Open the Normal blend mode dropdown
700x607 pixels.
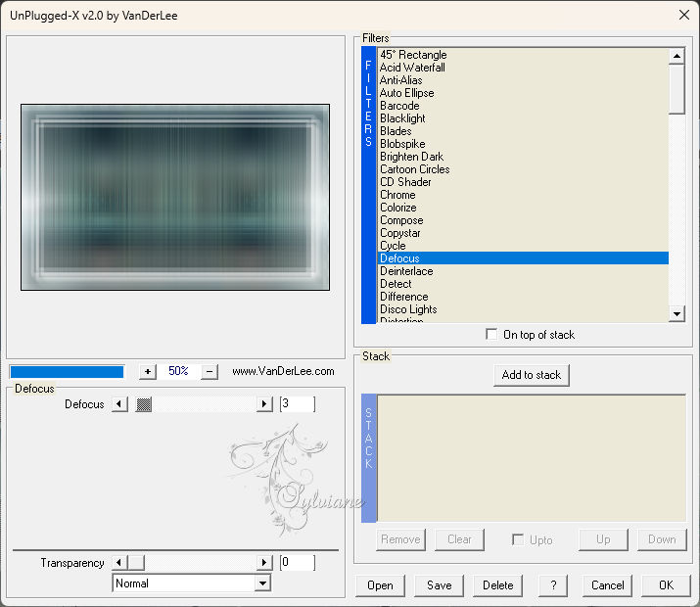click(x=263, y=583)
